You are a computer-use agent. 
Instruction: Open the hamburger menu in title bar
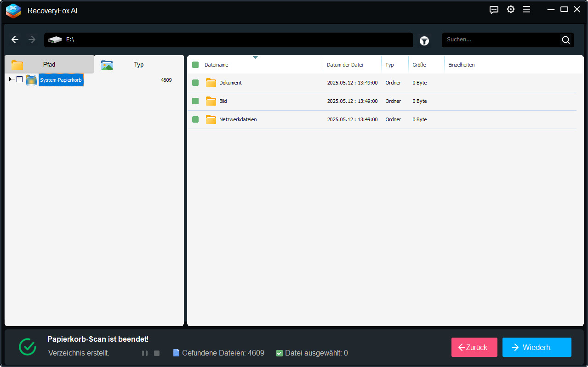(527, 10)
